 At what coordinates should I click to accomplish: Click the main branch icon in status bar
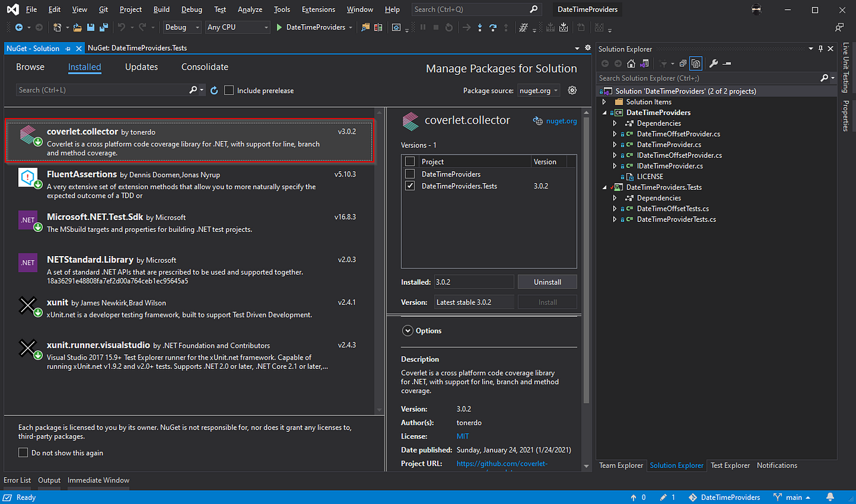[x=777, y=497]
